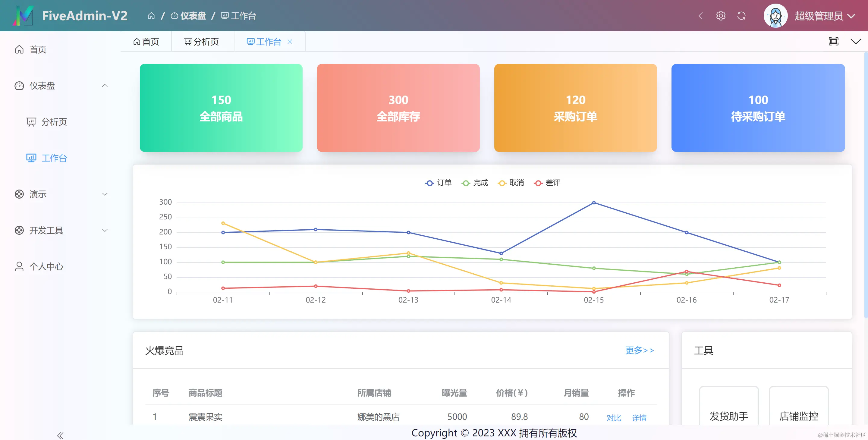Click the back arrow icon near settings
This screenshot has width=868, height=440.
pos(701,15)
